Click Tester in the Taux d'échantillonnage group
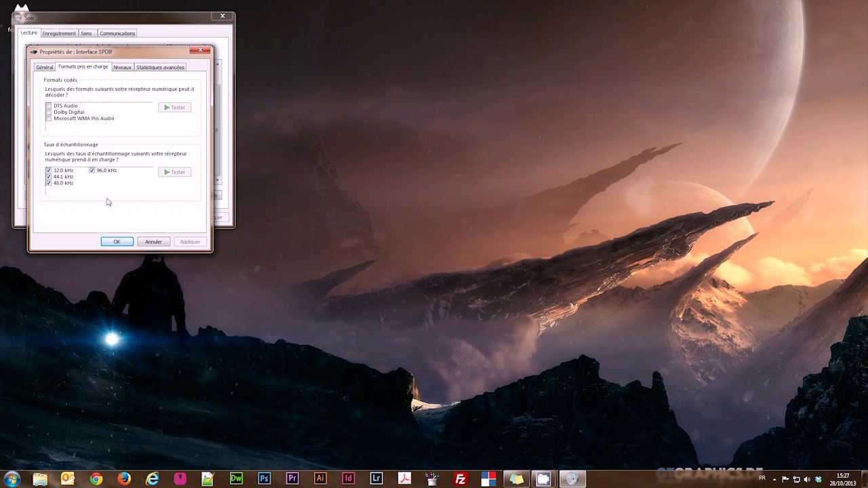Screen dimensions: 868x488 pyautogui.click(x=174, y=172)
